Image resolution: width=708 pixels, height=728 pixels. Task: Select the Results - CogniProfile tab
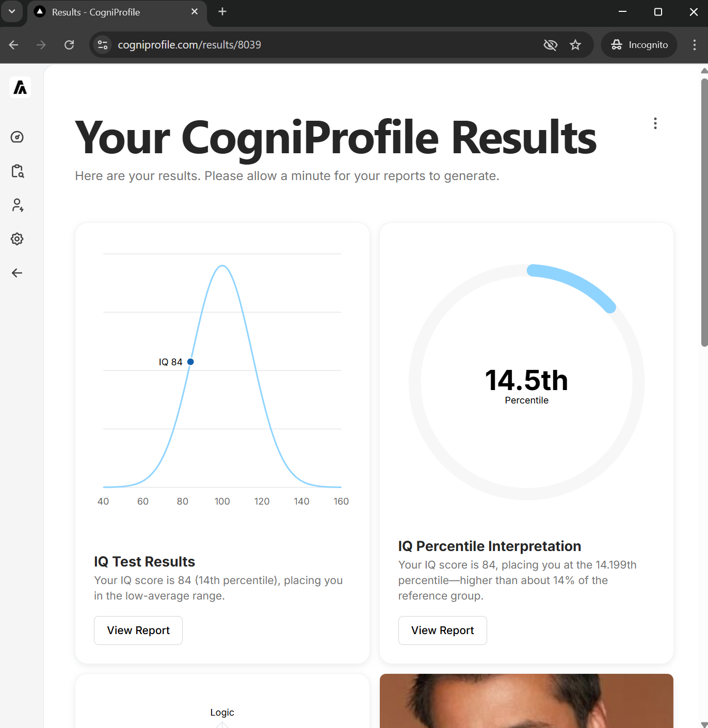[115, 12]
